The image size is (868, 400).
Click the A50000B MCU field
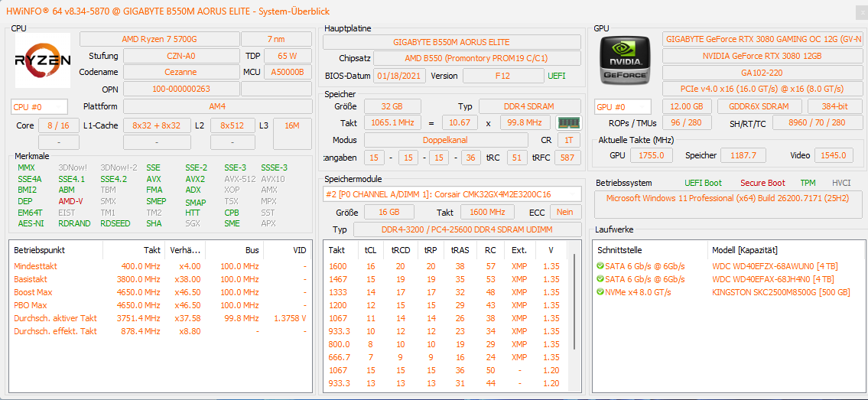point(288,72)
